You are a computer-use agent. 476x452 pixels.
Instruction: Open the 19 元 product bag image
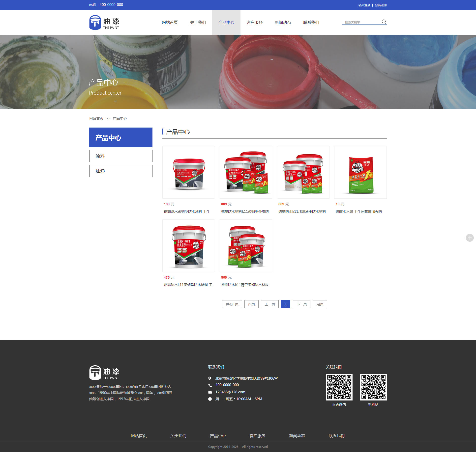click(x=360, y=172)
